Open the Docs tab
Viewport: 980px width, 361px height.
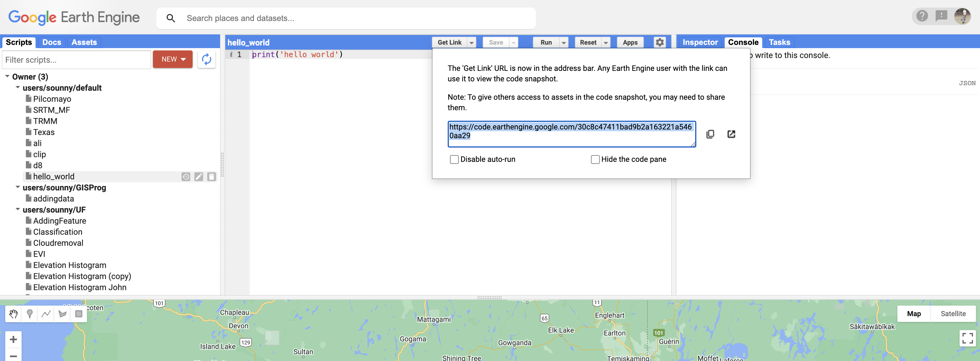52,42
